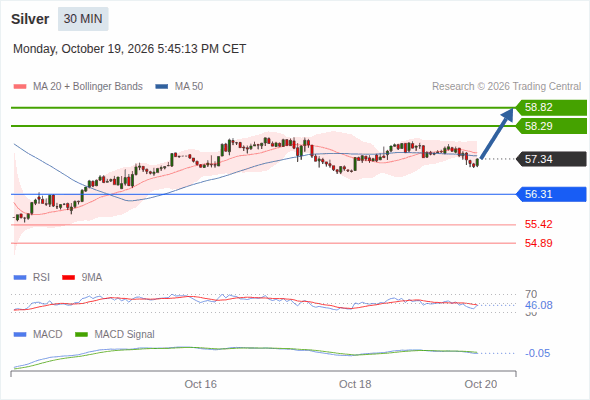Click the 'RSI' legend label

(41, 278)
